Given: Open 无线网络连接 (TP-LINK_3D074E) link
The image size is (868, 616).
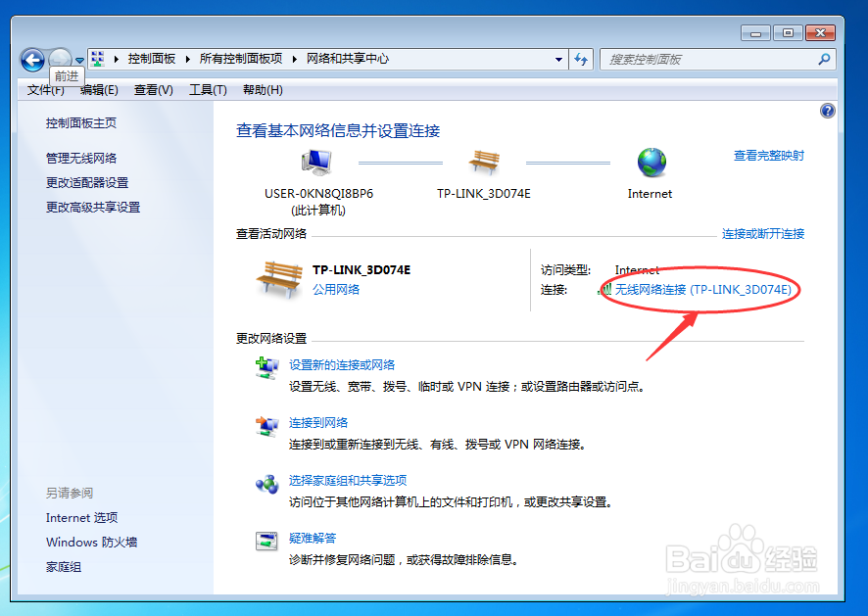Looking at the screenshot, I should pyautogui.click(x=703, y=290).
